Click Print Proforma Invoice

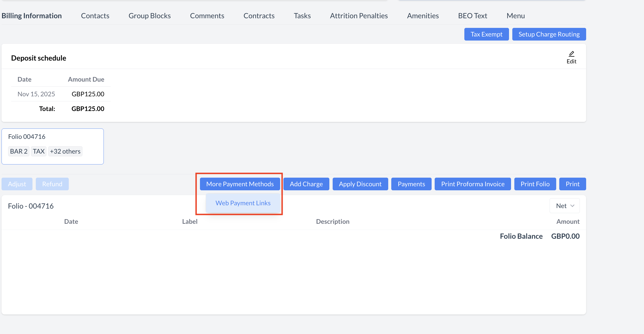point(472,184)
